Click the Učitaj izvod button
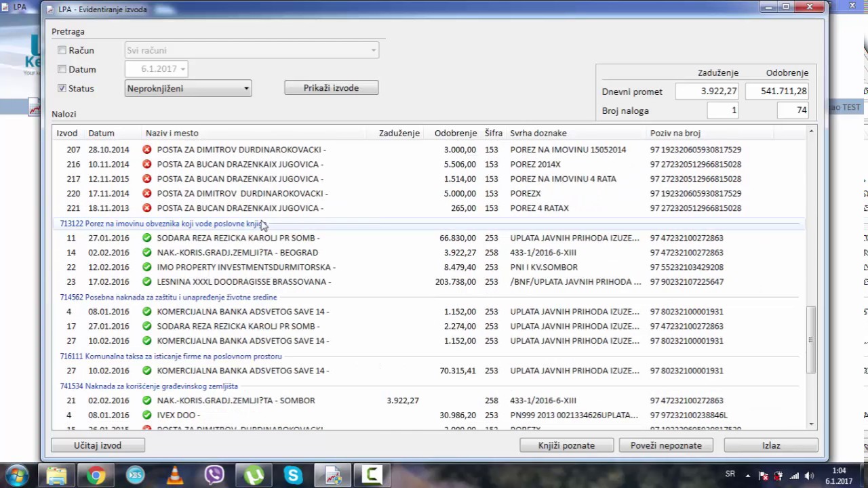Viewport: 868px width, 488px height. [98, 445]
